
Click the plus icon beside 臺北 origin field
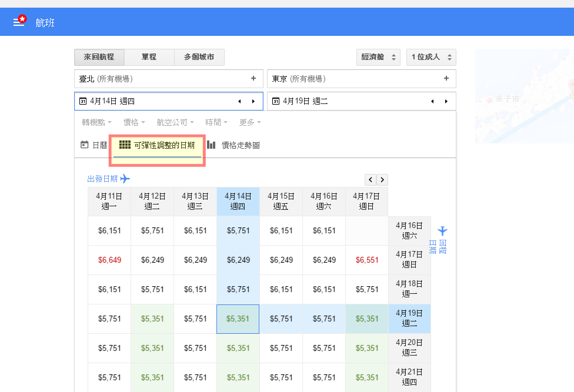pos(253,78)
